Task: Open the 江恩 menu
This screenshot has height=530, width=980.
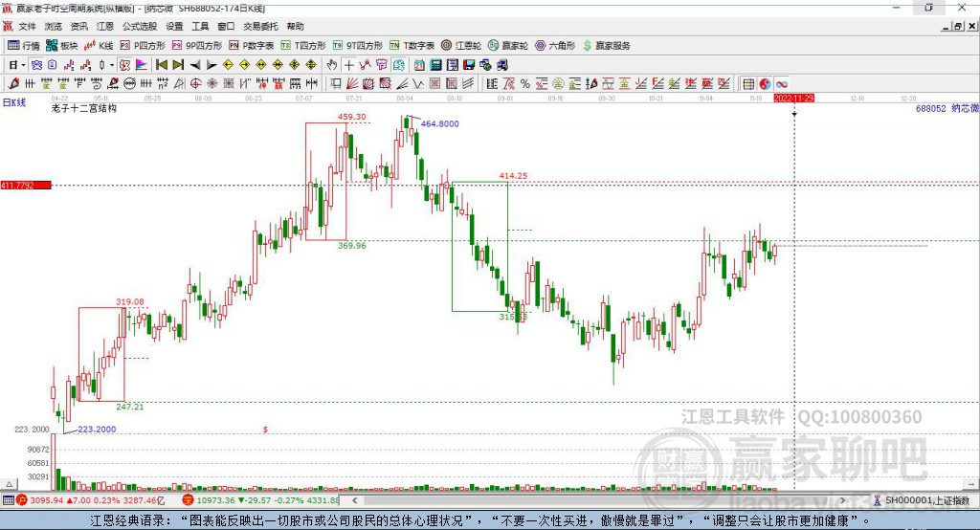Action: (x=105, y=26)
